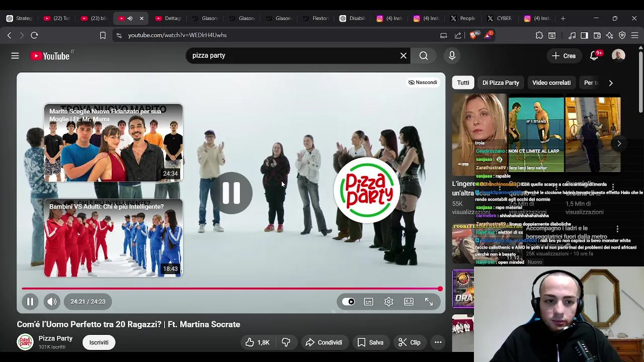Open the share page icon in address bar
Image resolution: width=644 pixels, height=362 pixels.
[x=458, y=35]
